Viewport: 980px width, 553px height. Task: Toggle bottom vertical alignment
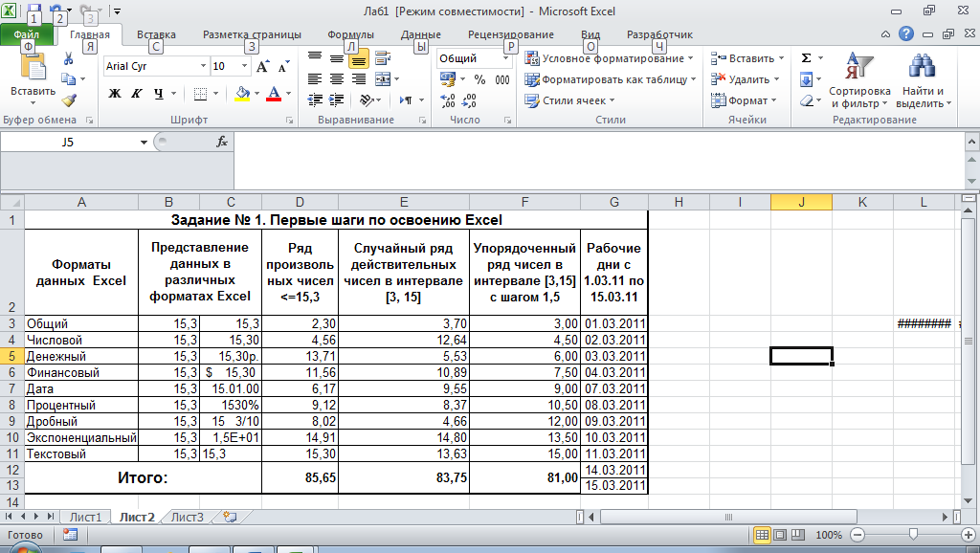click(x=359, y=58)
